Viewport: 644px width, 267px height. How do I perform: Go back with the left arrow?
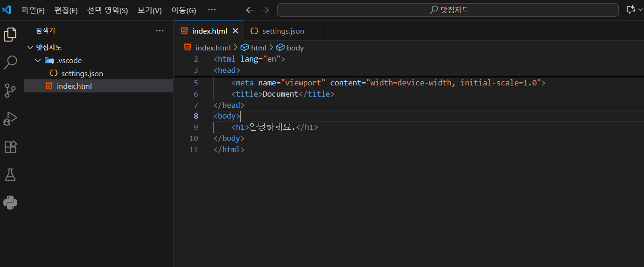pos(250,10)
